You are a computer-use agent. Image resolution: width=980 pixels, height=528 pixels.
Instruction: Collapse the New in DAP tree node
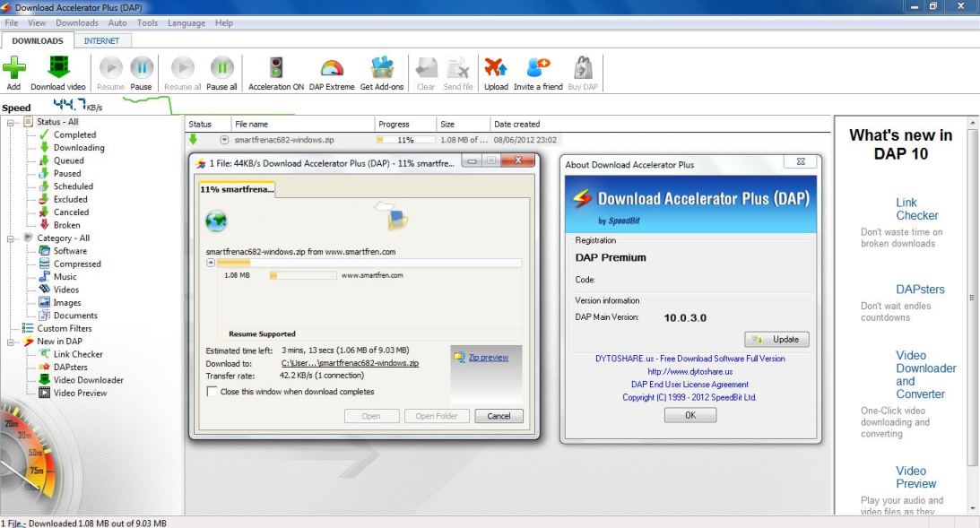pyautogui.click(x=11, y=342)
